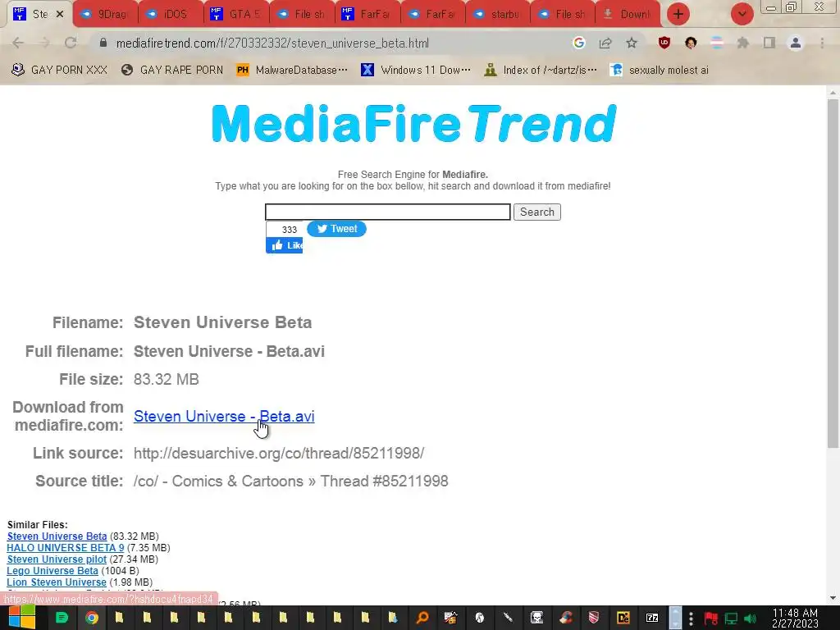Open a new tab with the plus button

click(x=678, y=14)
